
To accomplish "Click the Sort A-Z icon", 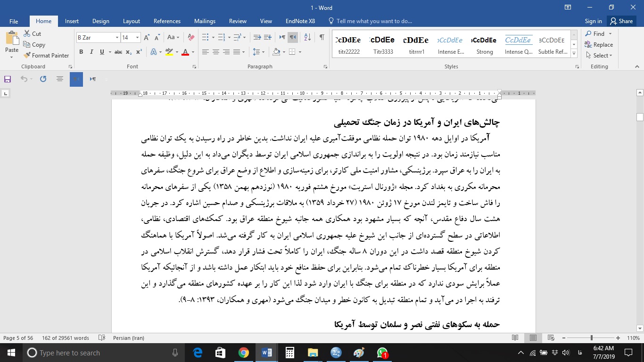I will point(307,37).
